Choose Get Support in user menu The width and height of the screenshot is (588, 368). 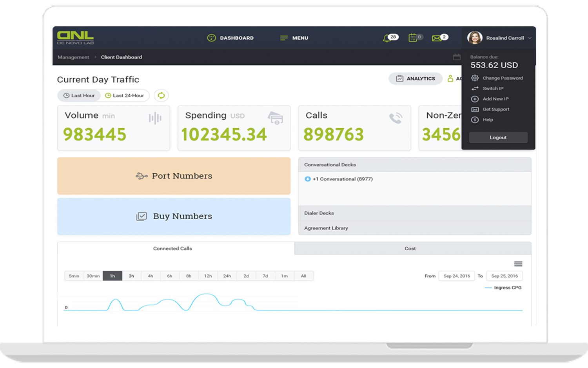pyautogui.click(x=490, y=109)
